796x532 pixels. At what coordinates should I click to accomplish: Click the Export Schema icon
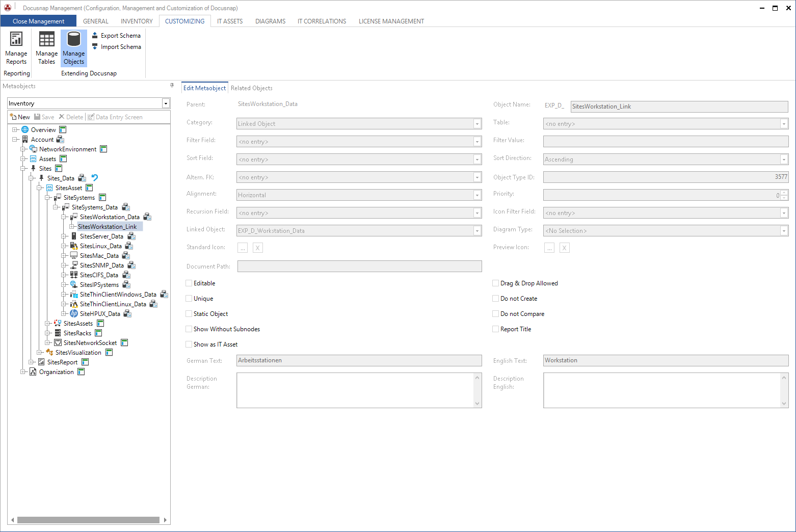coord(95,35)
